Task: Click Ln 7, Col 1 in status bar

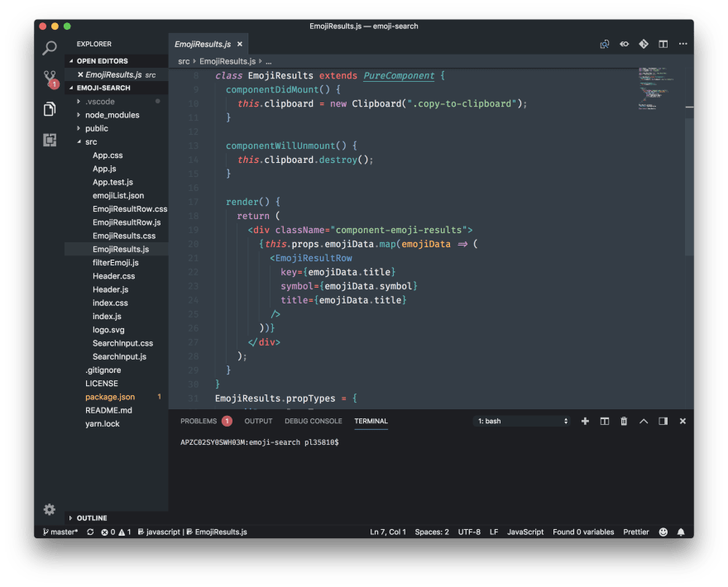Action: tap(388, 532)
